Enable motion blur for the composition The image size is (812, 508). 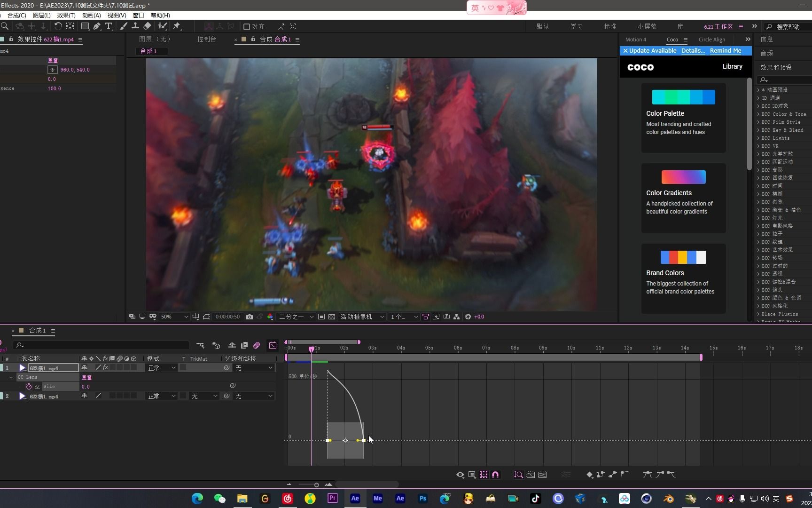257,345
